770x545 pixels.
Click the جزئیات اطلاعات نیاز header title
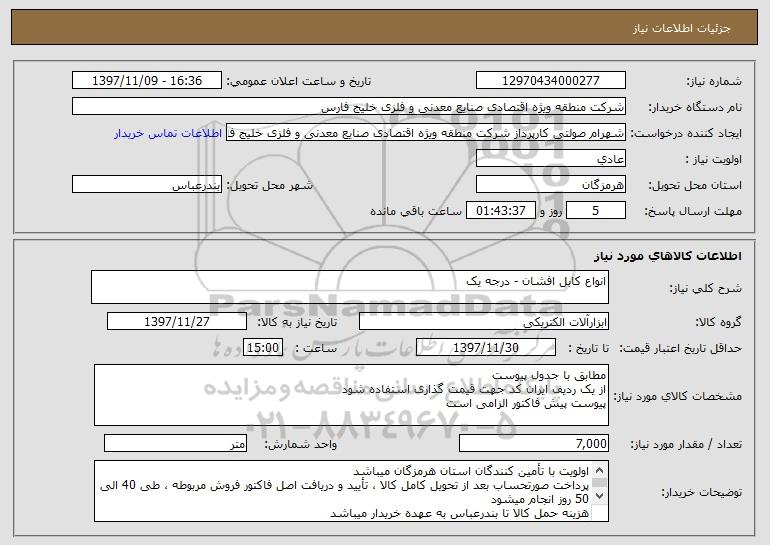point(681,28)
